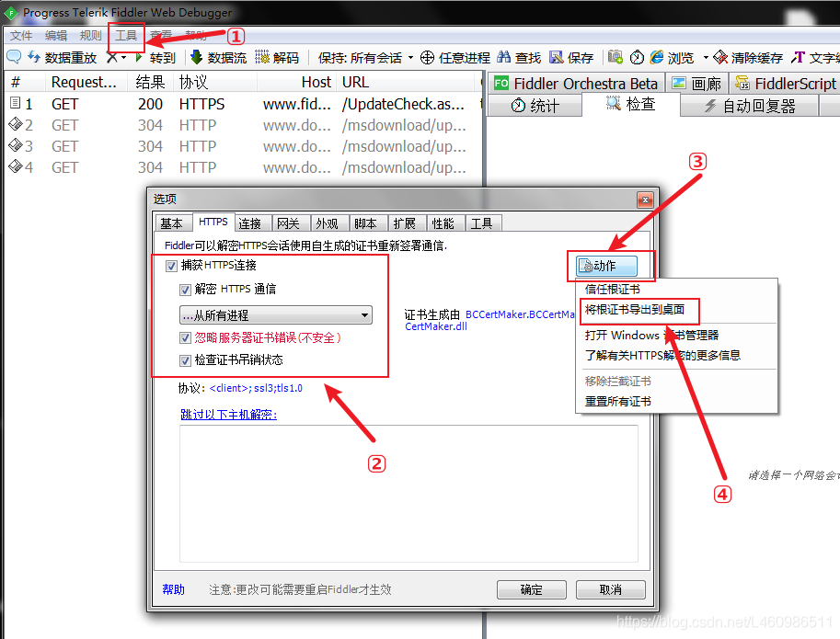Image resolution: width=840 pixels, height=639 pixels.
Task: Switch to the 统计 statistics tab
Action: click(535, 106)
